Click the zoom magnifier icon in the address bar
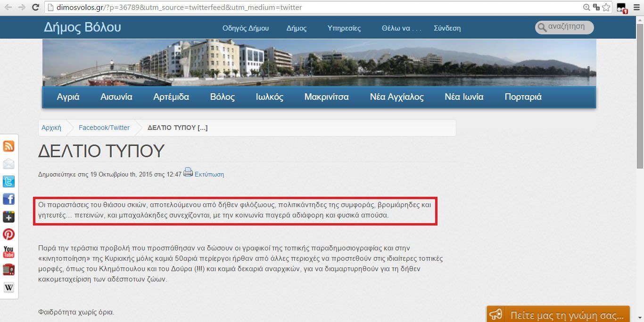The image size is (644, 322). (586, 7)
